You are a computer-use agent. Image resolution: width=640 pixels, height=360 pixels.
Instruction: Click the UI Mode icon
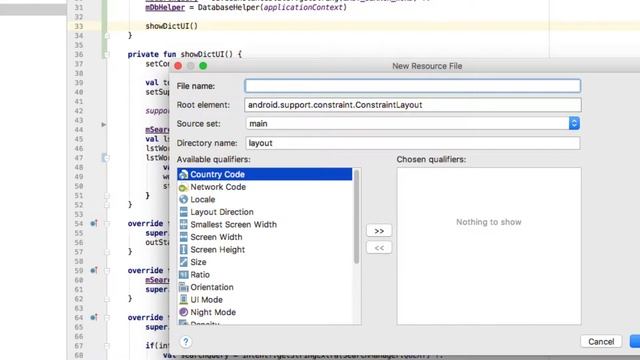click(x=183, y=300)
